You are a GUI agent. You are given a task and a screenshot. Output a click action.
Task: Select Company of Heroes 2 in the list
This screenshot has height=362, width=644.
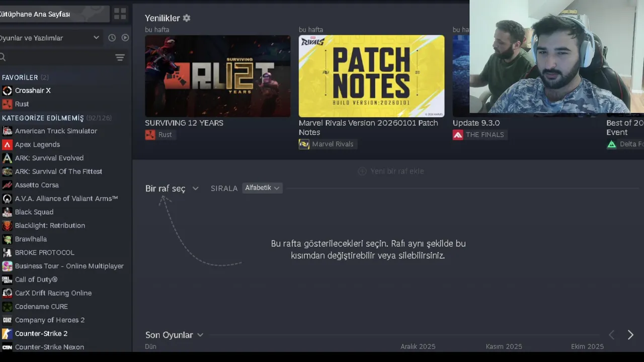pos(50,320)
